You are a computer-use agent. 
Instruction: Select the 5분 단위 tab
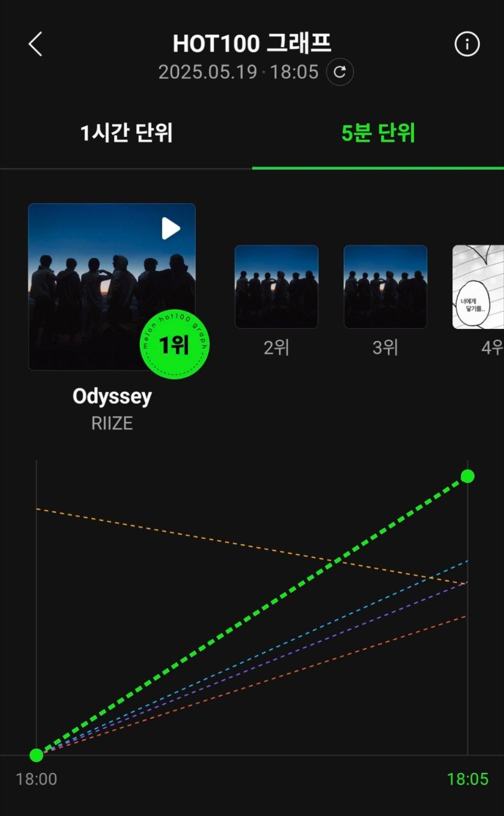378,133
